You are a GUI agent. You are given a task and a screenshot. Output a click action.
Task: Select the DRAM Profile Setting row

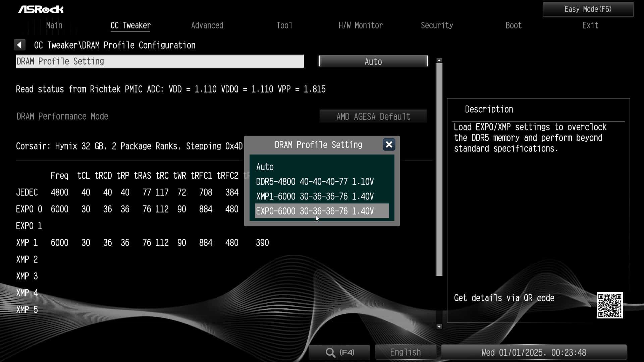160,61
